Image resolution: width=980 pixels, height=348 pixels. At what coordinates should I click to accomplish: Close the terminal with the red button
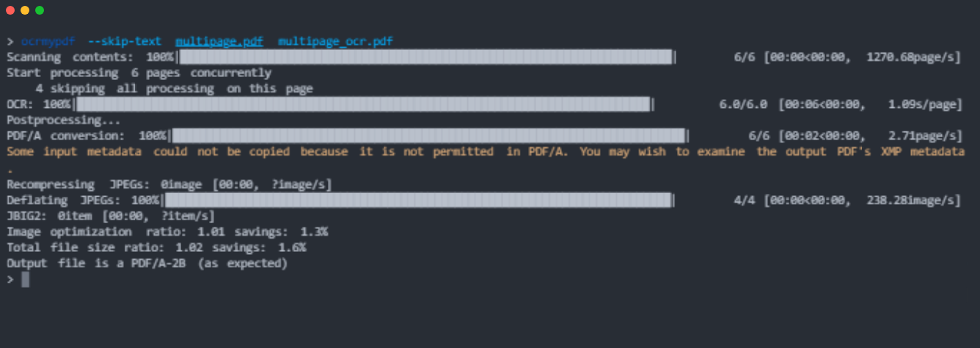tap(10, 10)
